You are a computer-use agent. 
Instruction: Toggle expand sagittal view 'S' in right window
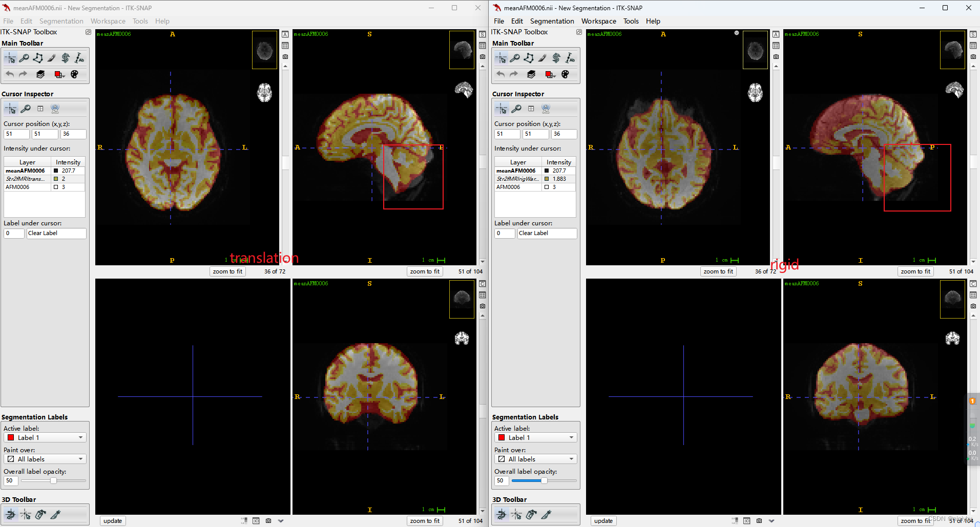click(973, 34)
